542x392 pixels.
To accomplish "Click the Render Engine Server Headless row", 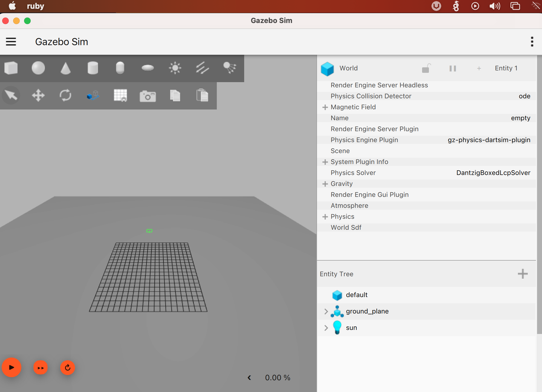I will pos(426,85).
